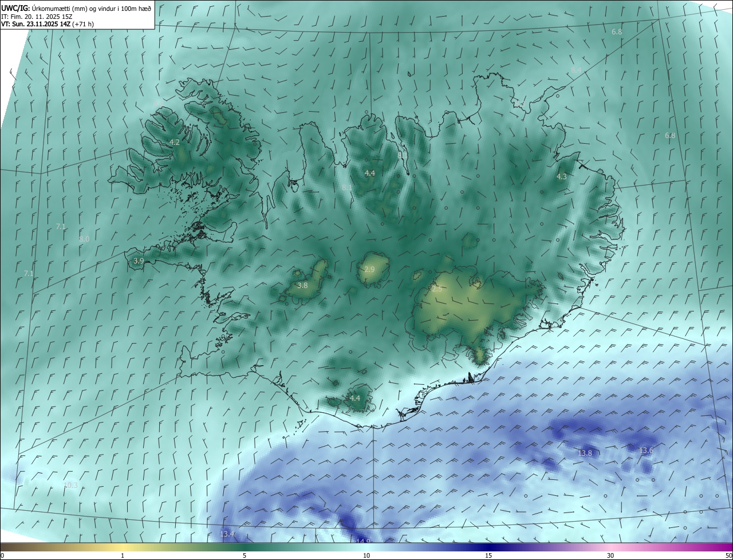Select the 5 tick label on the color scale
733x560 pixels.
245,555
